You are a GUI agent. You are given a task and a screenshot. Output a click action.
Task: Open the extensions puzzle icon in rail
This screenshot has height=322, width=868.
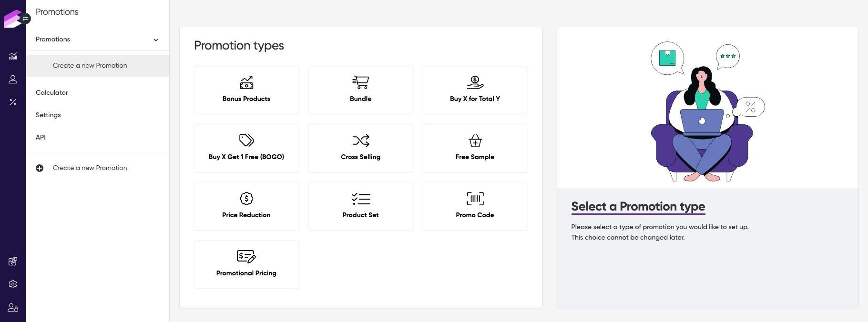click(13, 262)
